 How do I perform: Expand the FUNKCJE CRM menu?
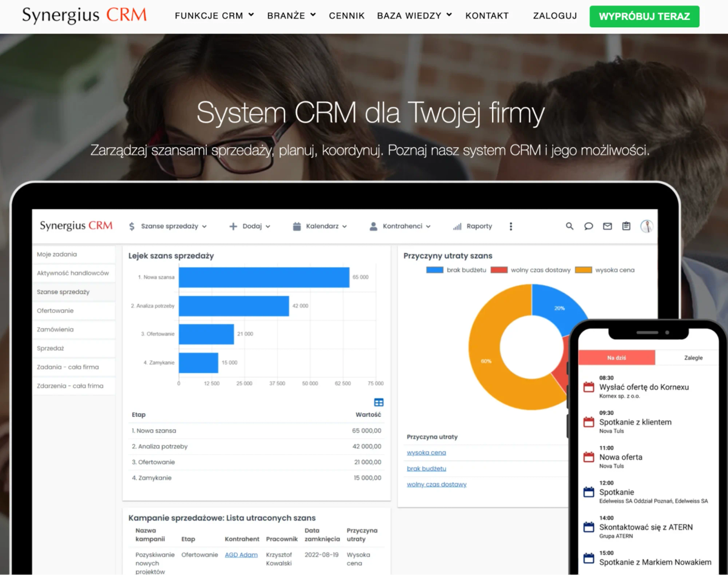215,16
